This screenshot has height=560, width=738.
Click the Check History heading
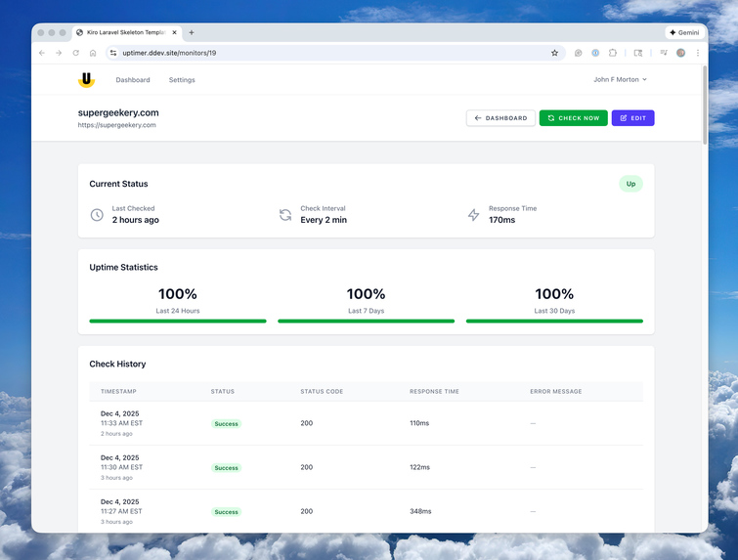pos(117,364)
